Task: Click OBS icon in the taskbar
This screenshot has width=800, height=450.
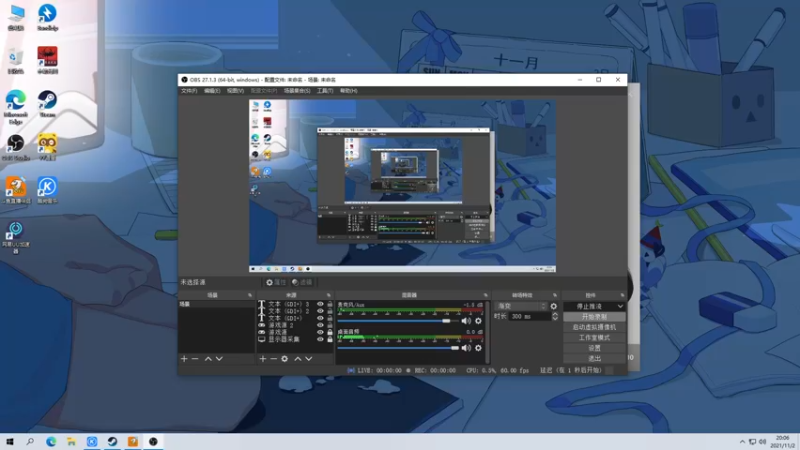Action: (153, 441)
